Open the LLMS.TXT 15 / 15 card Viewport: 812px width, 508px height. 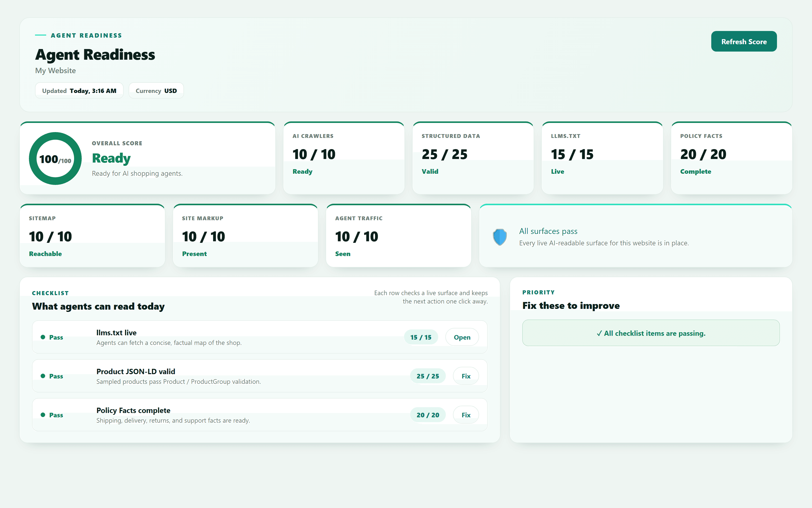click(602, 158)
